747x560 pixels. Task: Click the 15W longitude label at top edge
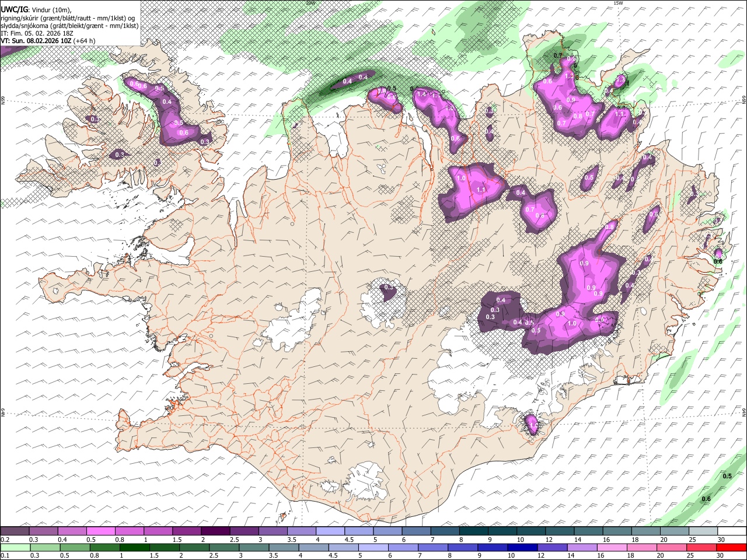pos(617,3)
